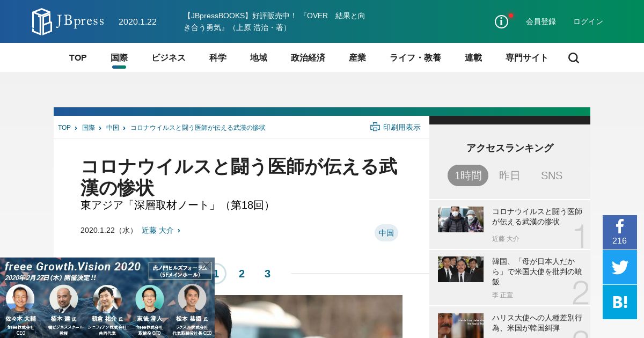Click subtitle 東アジア「深層取材ノート」
This screenshot has width=644, height=338.
point(178,205)
